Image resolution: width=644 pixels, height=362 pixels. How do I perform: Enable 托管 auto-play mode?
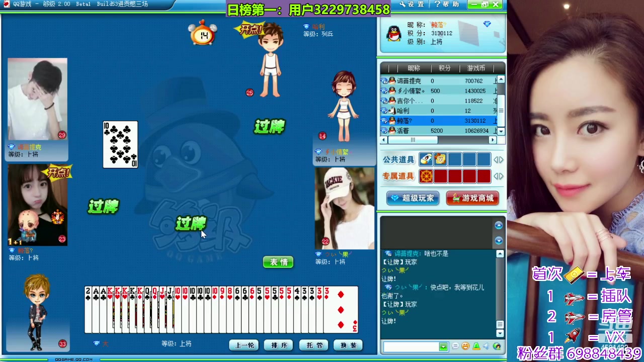(312, 345)
